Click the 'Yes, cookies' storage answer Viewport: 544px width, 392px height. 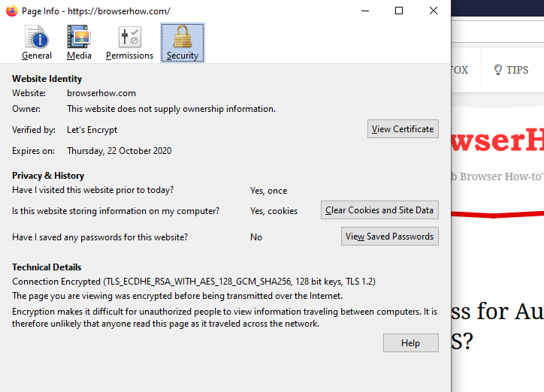coord(274,211)
